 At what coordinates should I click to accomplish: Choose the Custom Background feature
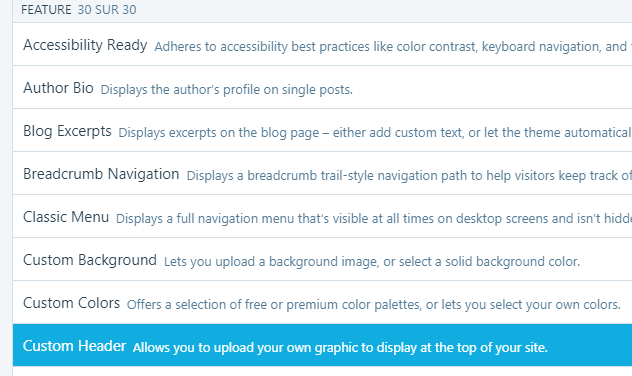pyautogui.click(x=322, y=260)
